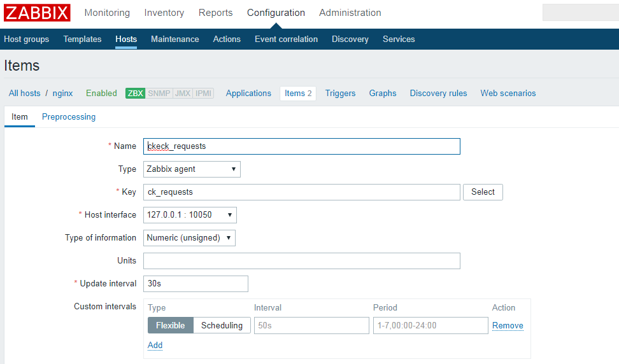Click the Update interval field
Screen dimensions: 619x364
click(x=196, y=284)
